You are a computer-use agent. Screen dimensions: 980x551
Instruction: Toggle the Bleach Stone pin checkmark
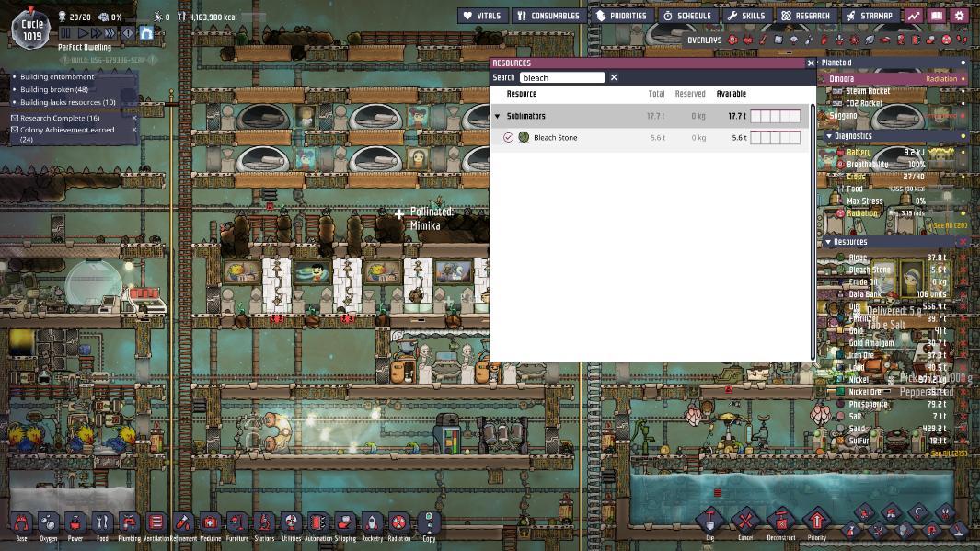508,138
